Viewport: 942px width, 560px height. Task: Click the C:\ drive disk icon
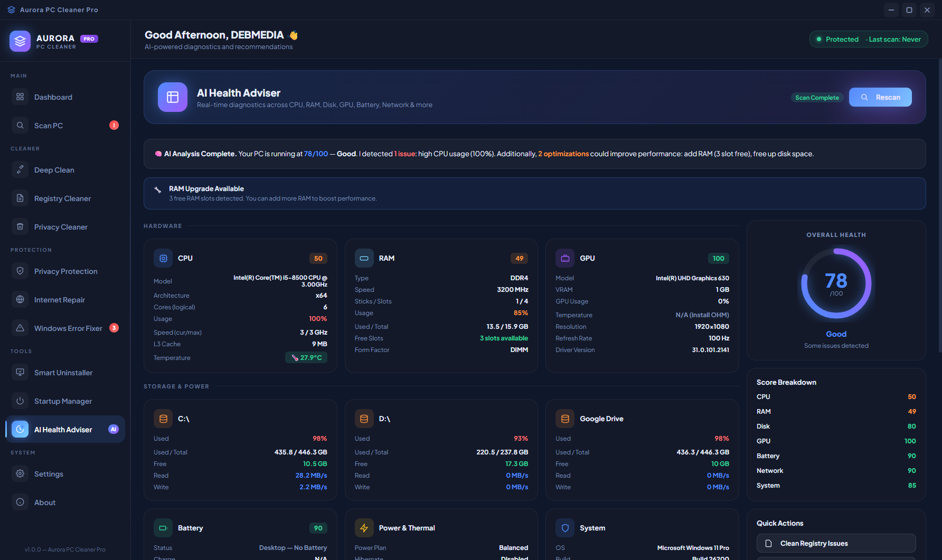[x=163, y=419]
